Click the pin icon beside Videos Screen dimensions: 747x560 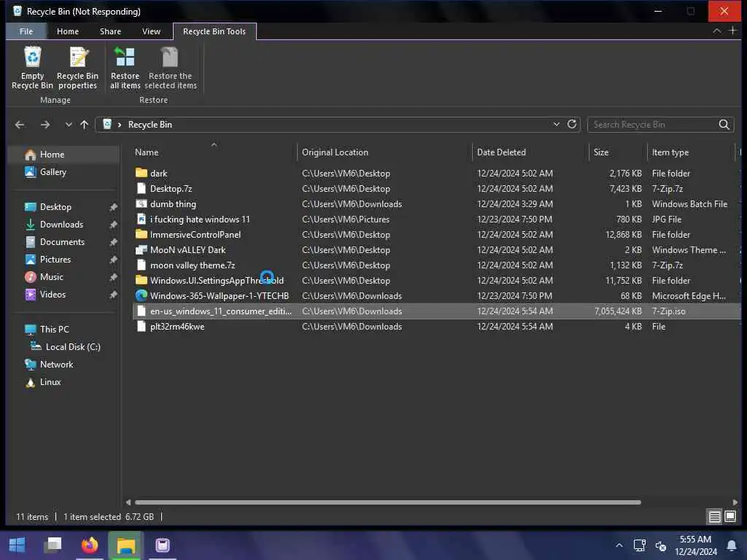(x=113, y=295)
